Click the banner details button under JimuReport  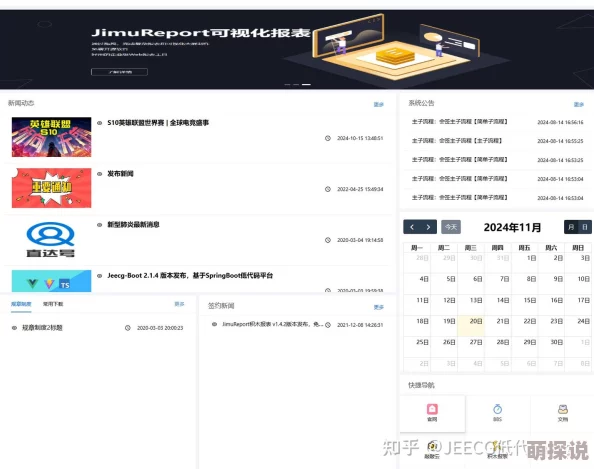[x=119, y=72]
